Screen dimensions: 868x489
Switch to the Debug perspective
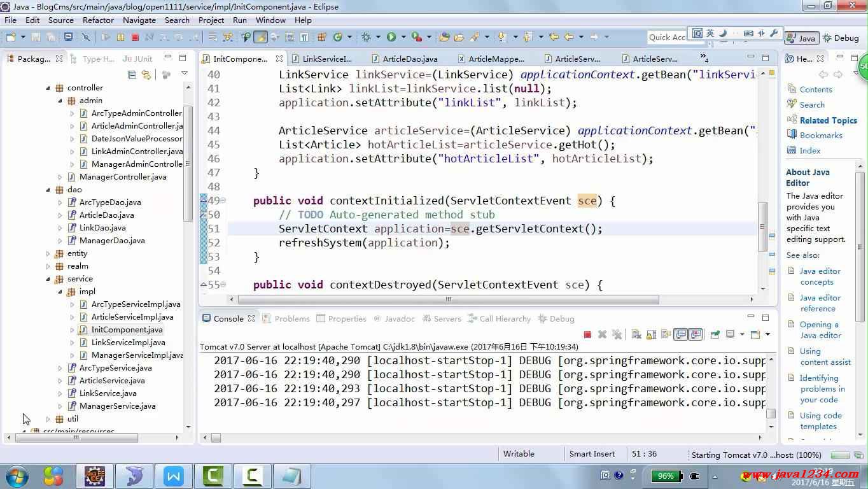coord(841,38)
